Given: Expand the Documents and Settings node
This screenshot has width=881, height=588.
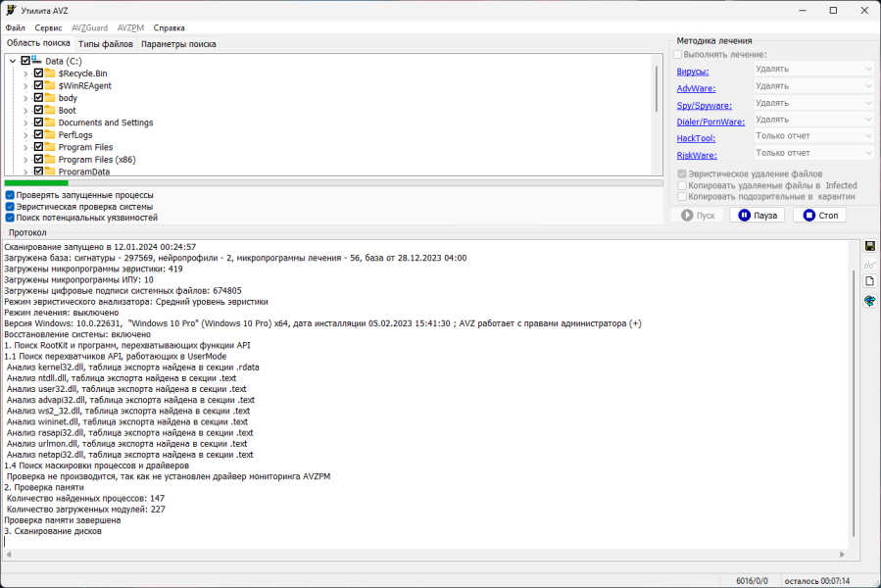Looking at the screenshot, I should (25, 122).
